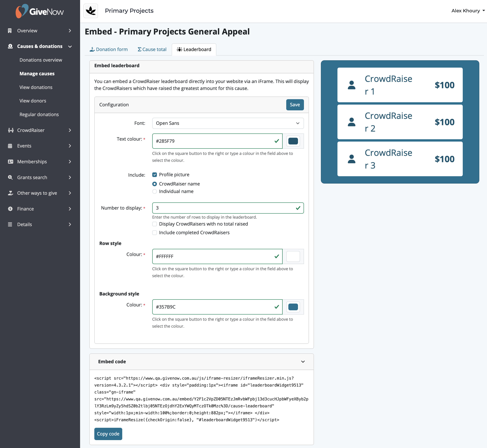Expand the Finance sidebar section
Image resolution: width=487 pixels, height=448 pixels.
[70, 209]
